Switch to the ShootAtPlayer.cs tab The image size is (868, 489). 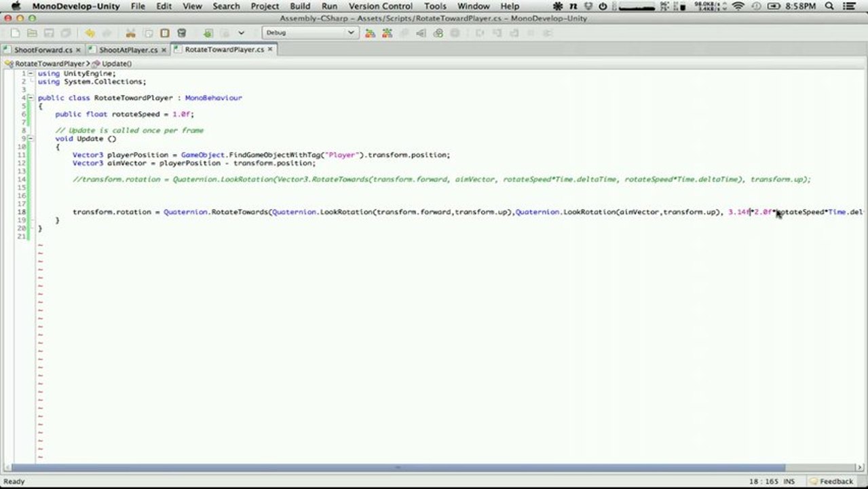click(x=128, y=50)
